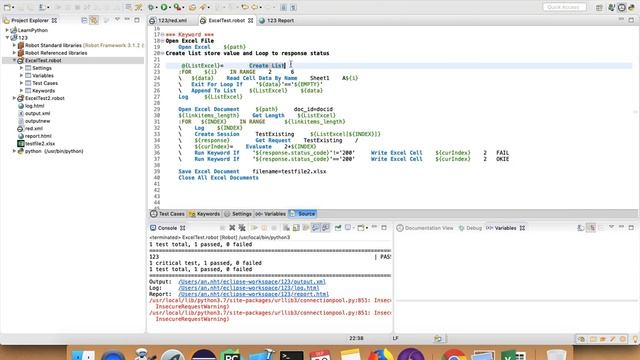Open Variables view menu arrow
The image size is (640, 360).
(611, 227)
